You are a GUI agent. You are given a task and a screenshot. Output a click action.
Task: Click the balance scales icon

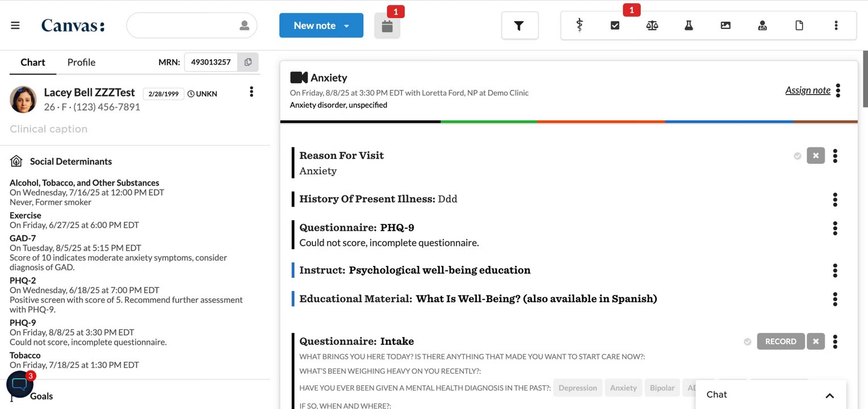point(652,26)
